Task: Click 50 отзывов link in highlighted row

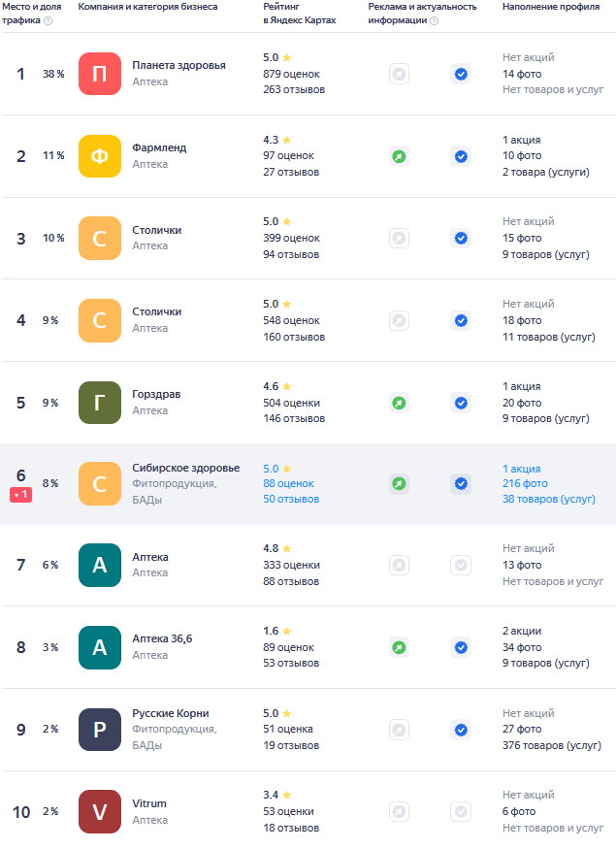Action: pyautogui.click(x=291, y=499)
